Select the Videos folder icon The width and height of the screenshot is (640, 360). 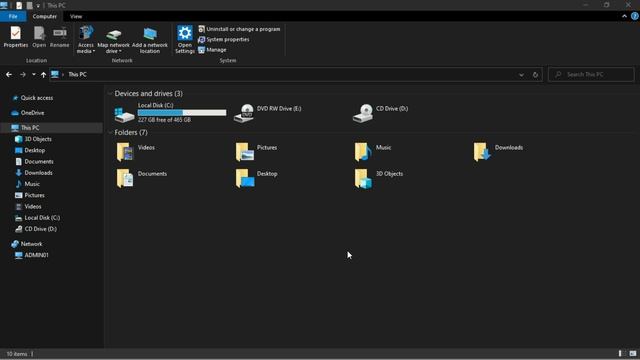tap(125, 152)
